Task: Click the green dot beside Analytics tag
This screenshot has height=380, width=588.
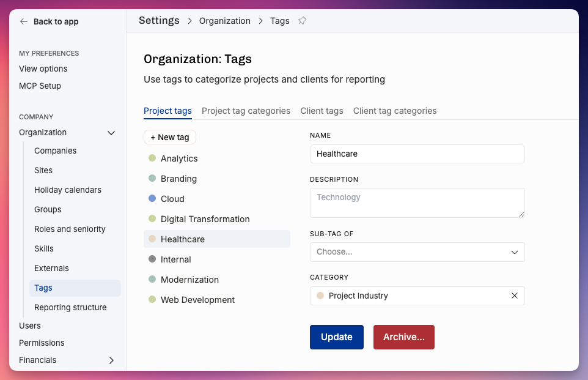Action: tap(152, 158)
